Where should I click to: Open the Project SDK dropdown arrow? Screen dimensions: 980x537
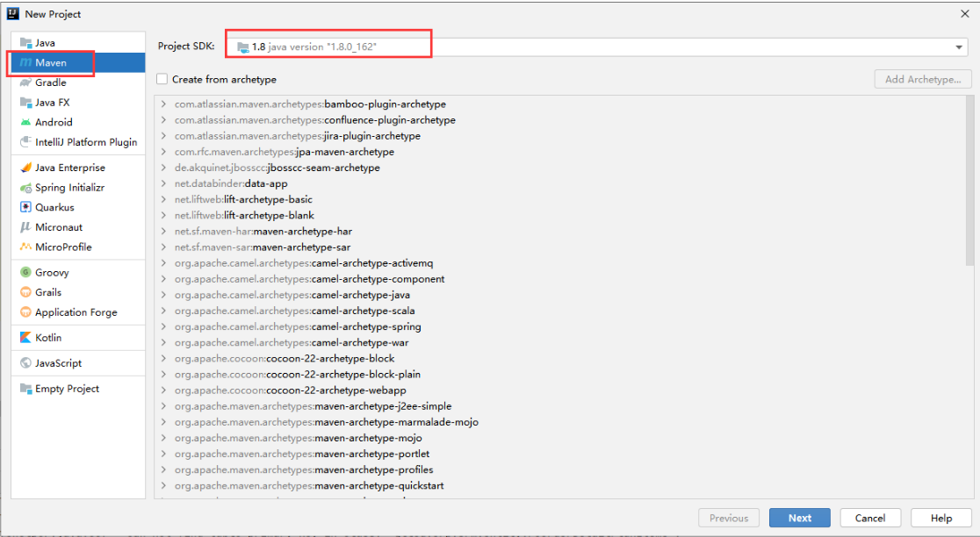click(x=958, y=47)
